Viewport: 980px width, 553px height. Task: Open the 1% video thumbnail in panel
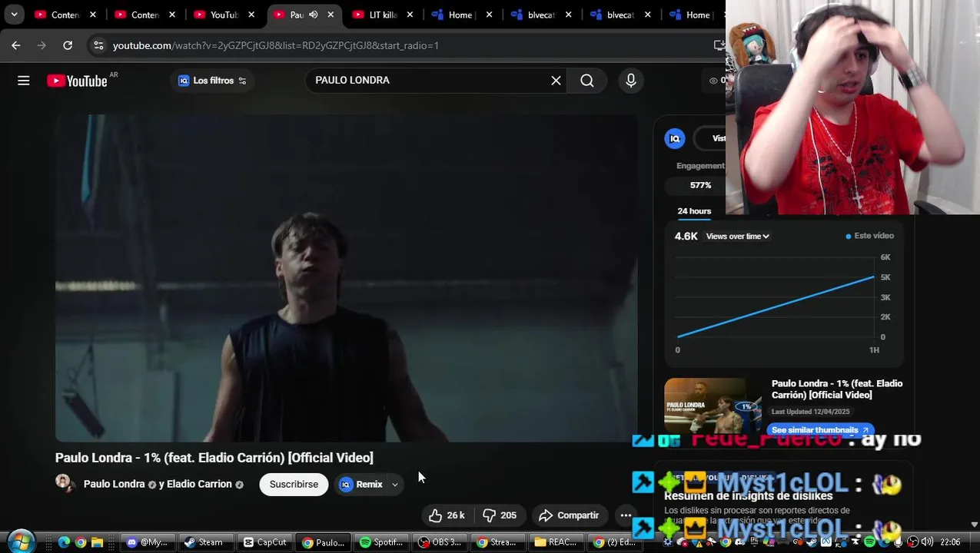coord(713,406)
